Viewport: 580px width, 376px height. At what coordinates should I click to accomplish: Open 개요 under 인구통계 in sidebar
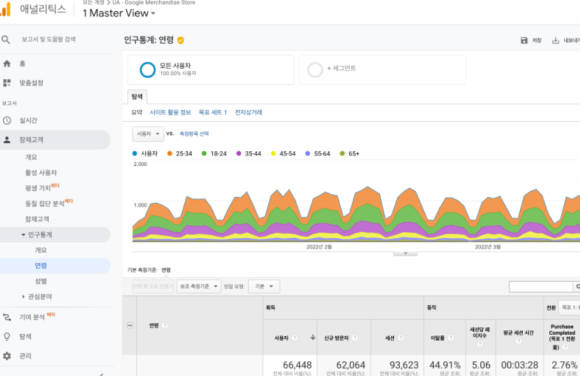pos(41,250)
